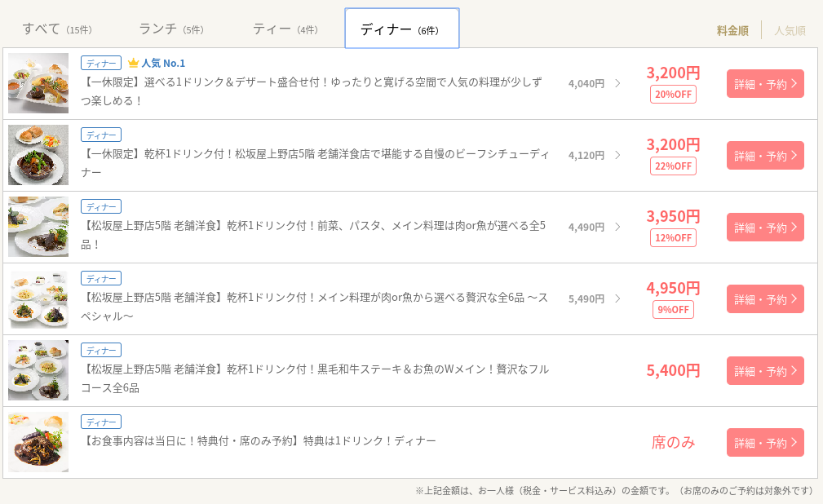Viewport: 823px width, 504px height.
Task: Open thumbnail of the 席のみ予約 plan
Action: (x=38, y=442)
